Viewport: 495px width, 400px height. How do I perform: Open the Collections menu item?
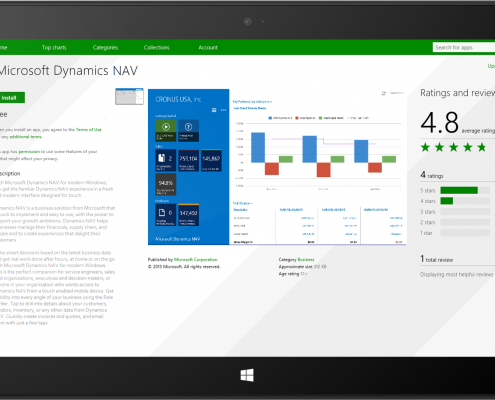point(157,47)
